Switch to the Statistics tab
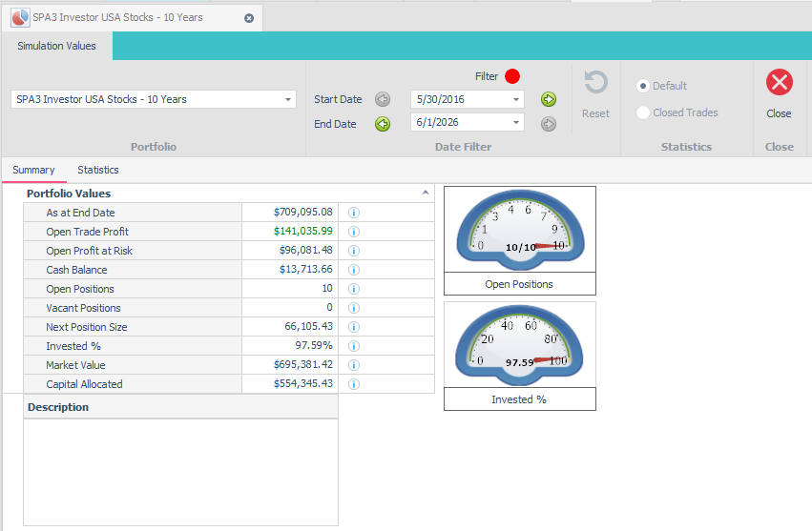The width and height of the screenshot is (812, 531). point(98,170)
